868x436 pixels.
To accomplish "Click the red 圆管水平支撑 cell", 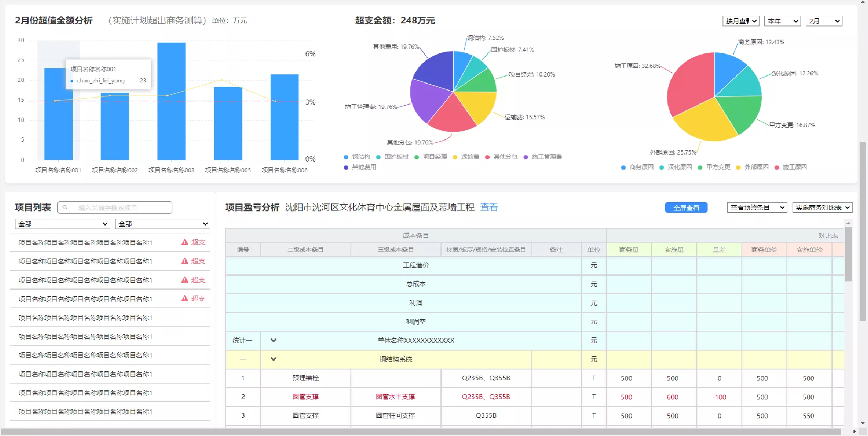I will 395,397.
